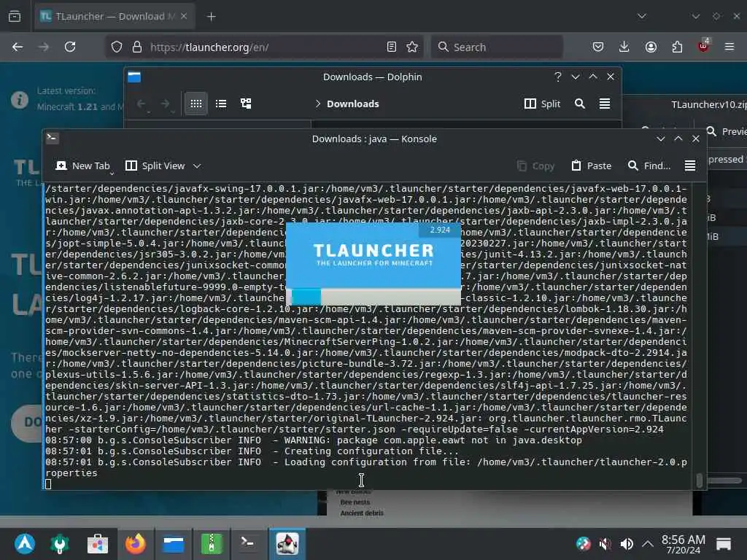Image resolution: width=747 pixels, height=560 pixels.
Task: Switch to the Java TLauncher taskbar entry
Action: (287, 543)
